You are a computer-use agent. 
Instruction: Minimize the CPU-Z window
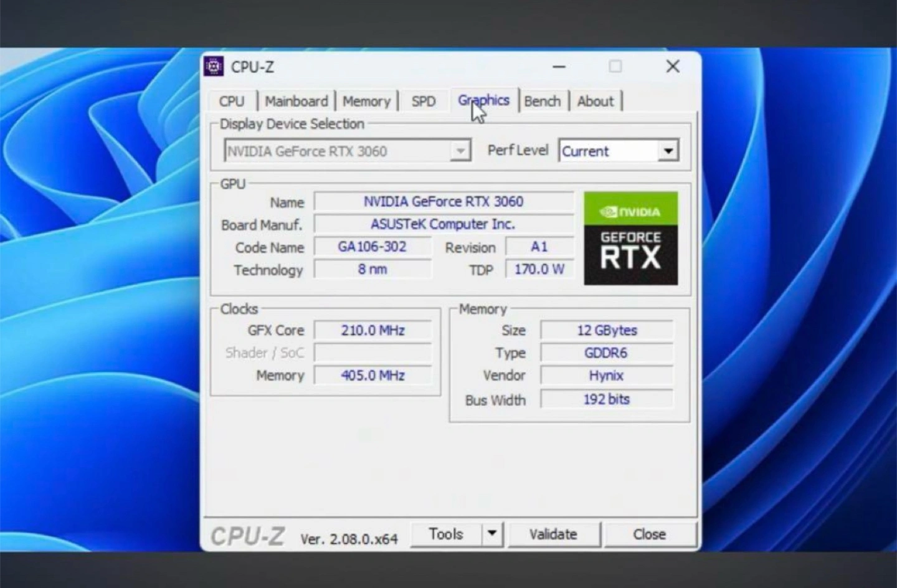point(559,67)
